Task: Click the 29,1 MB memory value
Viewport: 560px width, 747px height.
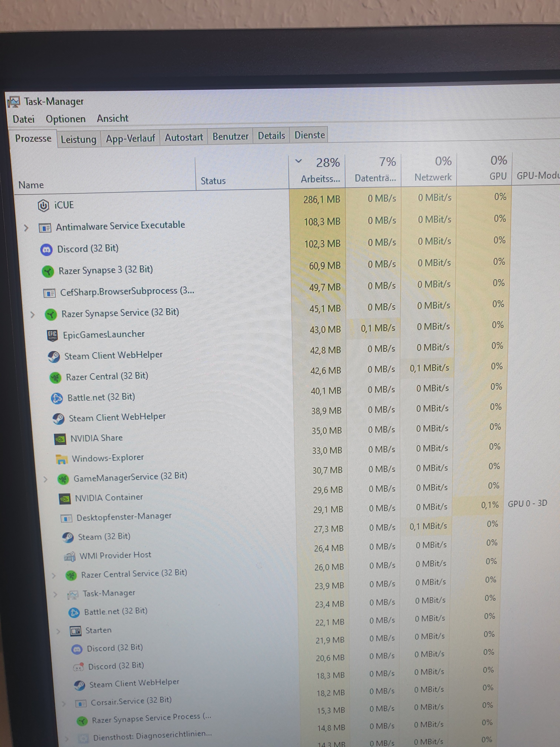Action: click(x=328, y=509)
